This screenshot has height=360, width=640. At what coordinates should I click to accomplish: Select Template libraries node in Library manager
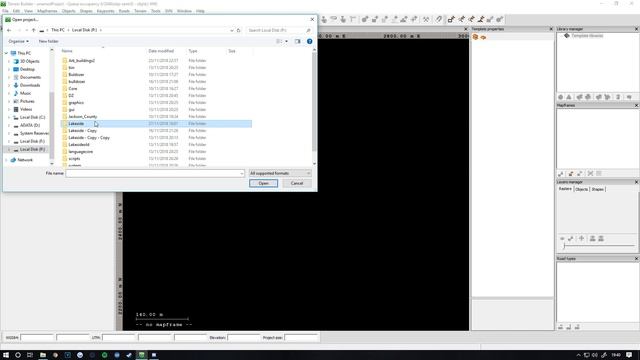tap(587, 36)
